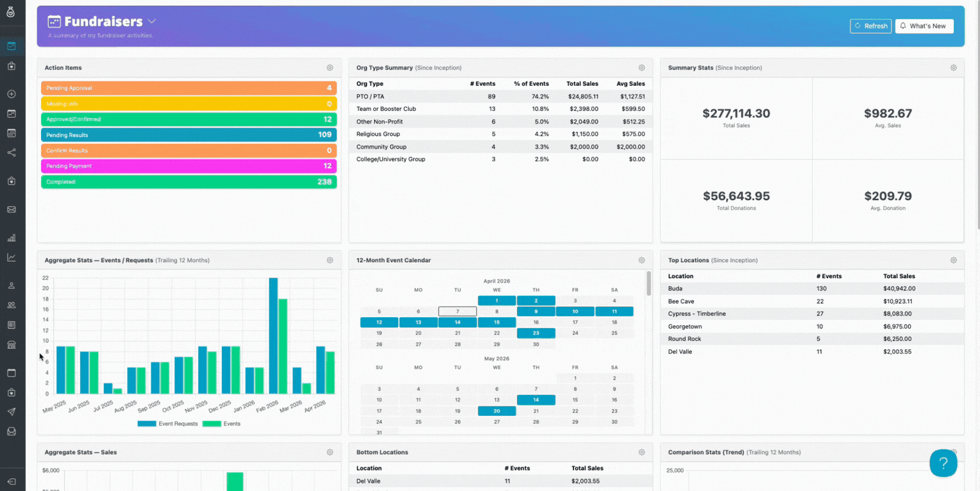
Task: Open gear settings for Aggregate Stats Events / Requests
Action: click(x=330, y=260)
